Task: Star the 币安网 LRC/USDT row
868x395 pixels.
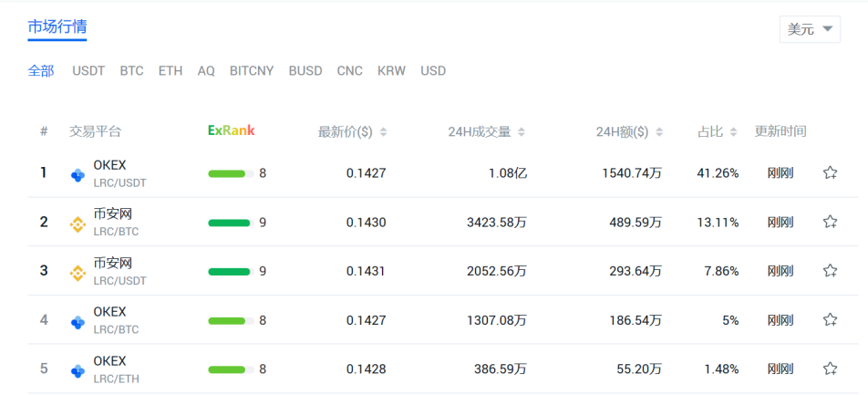Action: (x=830, y=271)
